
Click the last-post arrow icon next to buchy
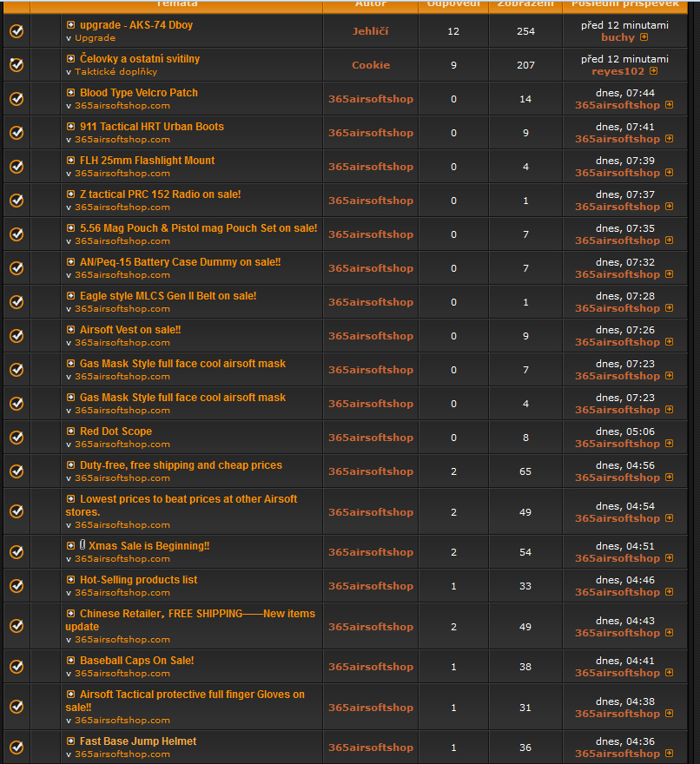pos(644,38)
